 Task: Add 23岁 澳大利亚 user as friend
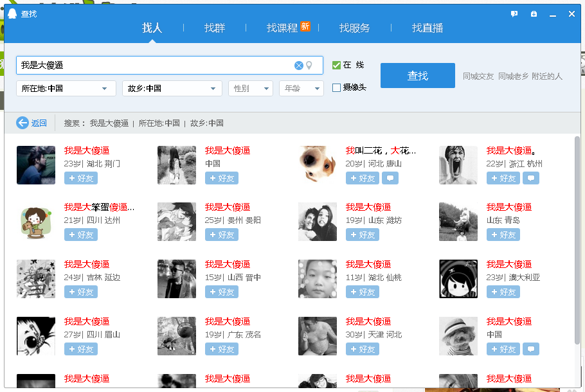pos(503,292)
